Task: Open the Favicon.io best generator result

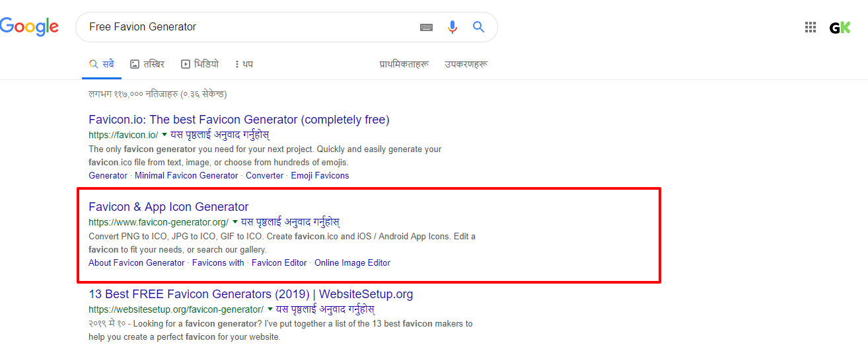Action: [x=238, y=120]
